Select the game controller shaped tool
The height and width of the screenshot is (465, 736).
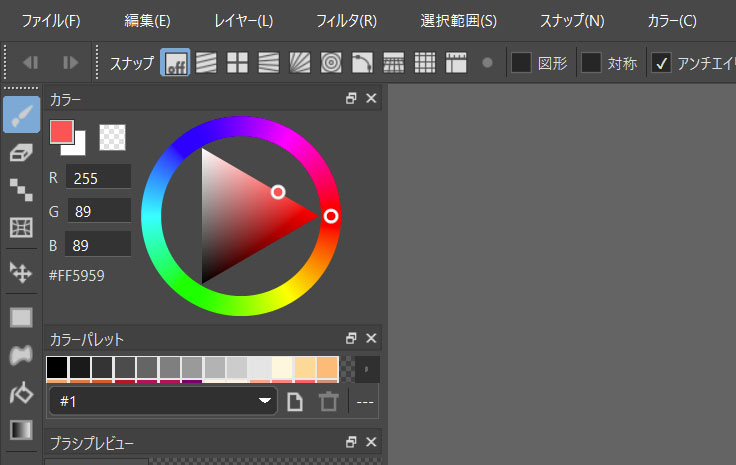21,355
